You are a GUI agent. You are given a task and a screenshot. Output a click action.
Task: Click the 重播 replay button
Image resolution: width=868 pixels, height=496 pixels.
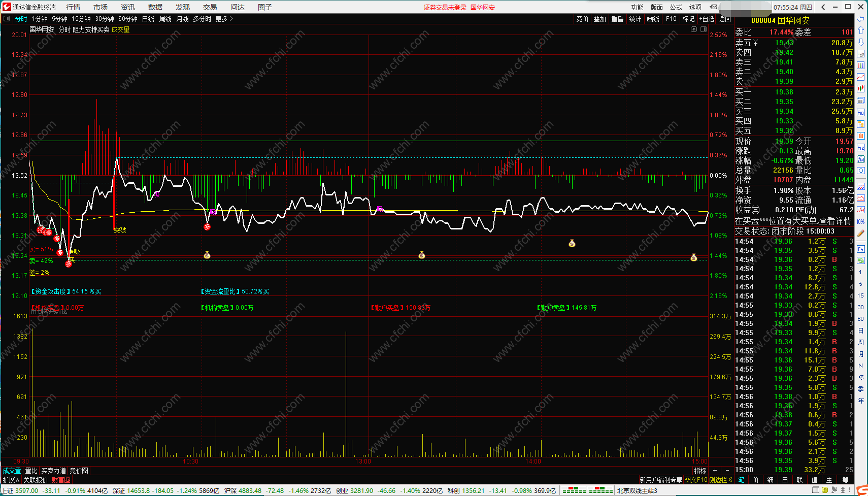click(x=617, y=19)
